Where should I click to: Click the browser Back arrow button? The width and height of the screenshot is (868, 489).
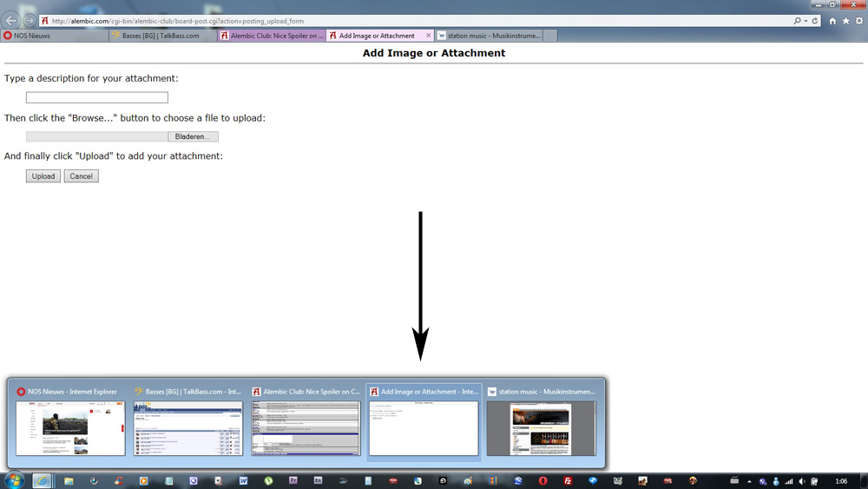[12, 20]
